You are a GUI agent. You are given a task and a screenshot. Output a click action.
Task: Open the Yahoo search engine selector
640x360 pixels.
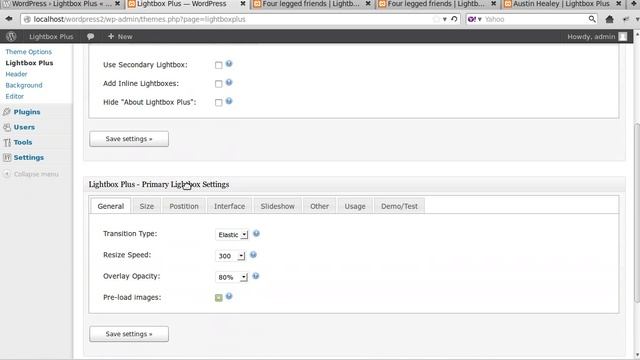pos(474,19)
